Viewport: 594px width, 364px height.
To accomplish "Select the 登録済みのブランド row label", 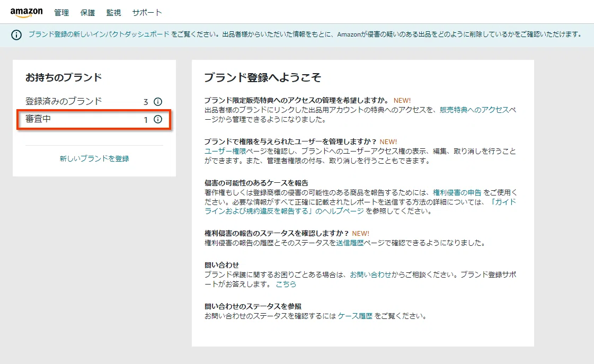I will pos(64,101).
